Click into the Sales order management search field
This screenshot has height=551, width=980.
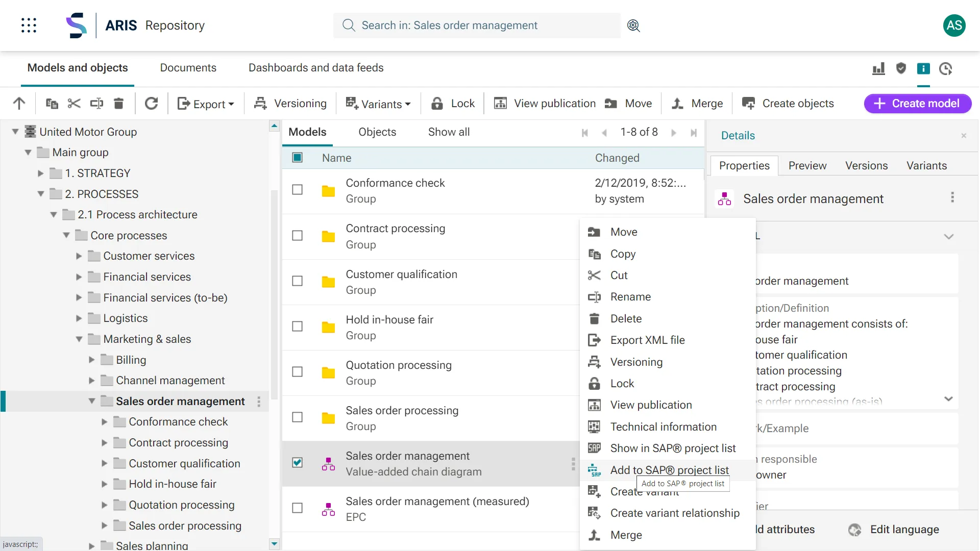(477, 26)
